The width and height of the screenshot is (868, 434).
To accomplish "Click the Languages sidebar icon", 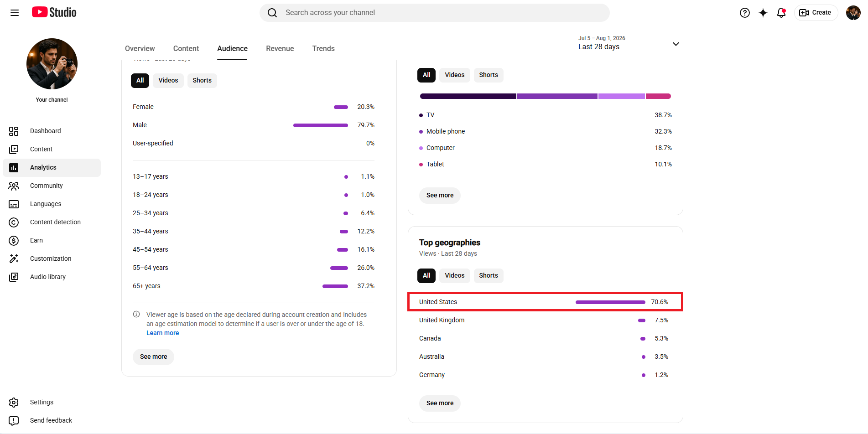I will (14, 204).
